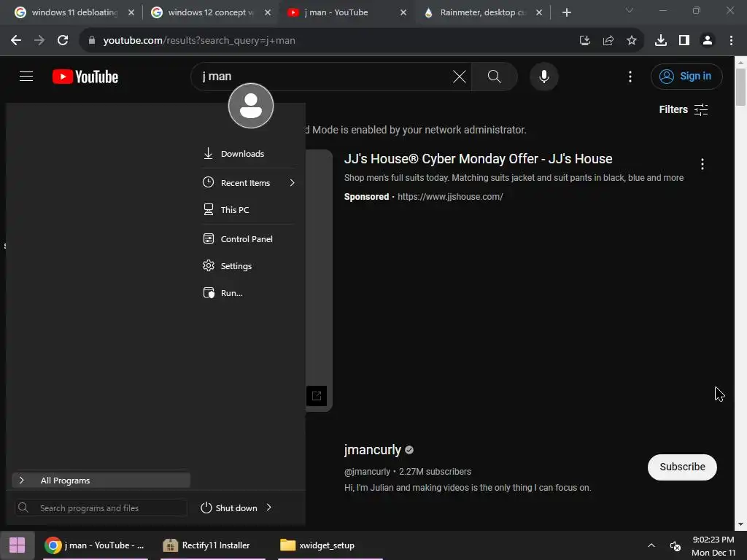Click the Sign in button

coord(686,76)
